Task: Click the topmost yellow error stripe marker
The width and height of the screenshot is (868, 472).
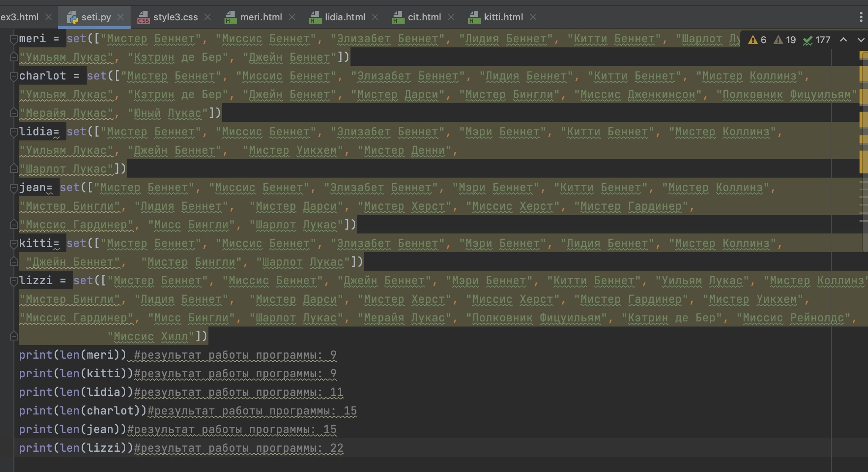Action: 863,55
